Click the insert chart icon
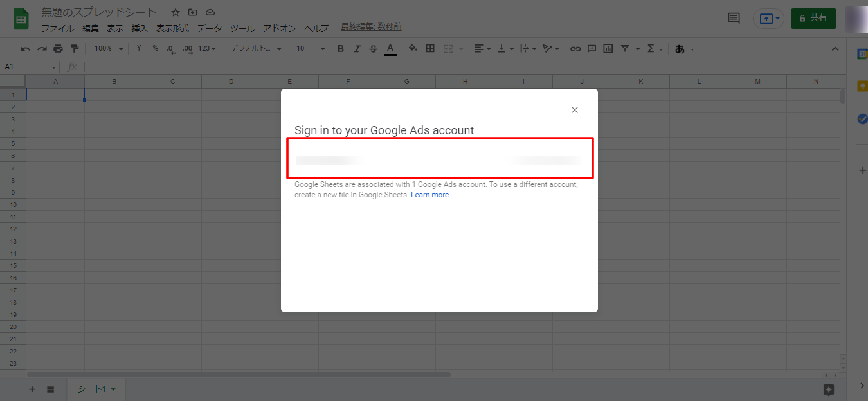Image resolution: width=868 pixels, height=401 pixels. (608, 48)
